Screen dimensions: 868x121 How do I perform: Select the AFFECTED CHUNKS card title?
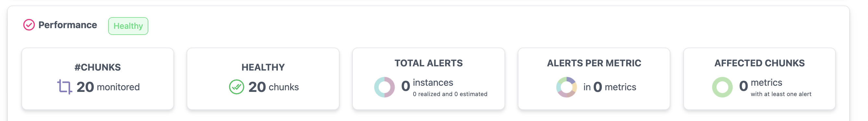(760, 63)
